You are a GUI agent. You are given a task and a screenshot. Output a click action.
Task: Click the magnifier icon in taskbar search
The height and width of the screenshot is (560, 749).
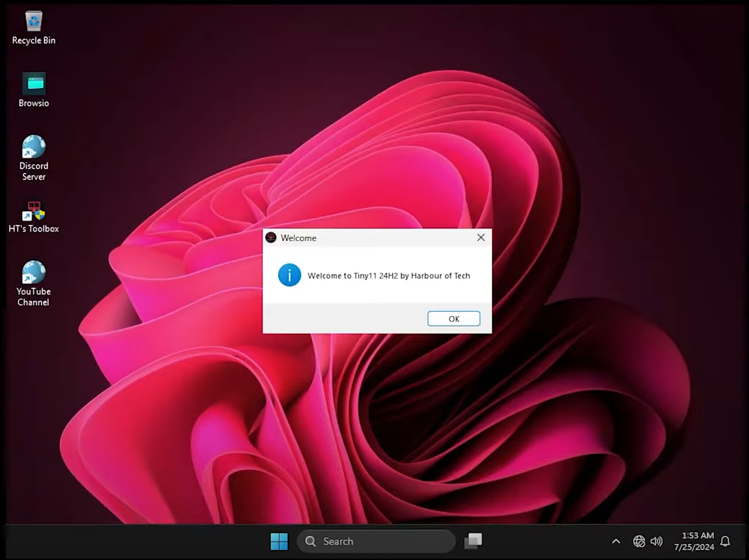pyautogui.click(x=311, y=541)
